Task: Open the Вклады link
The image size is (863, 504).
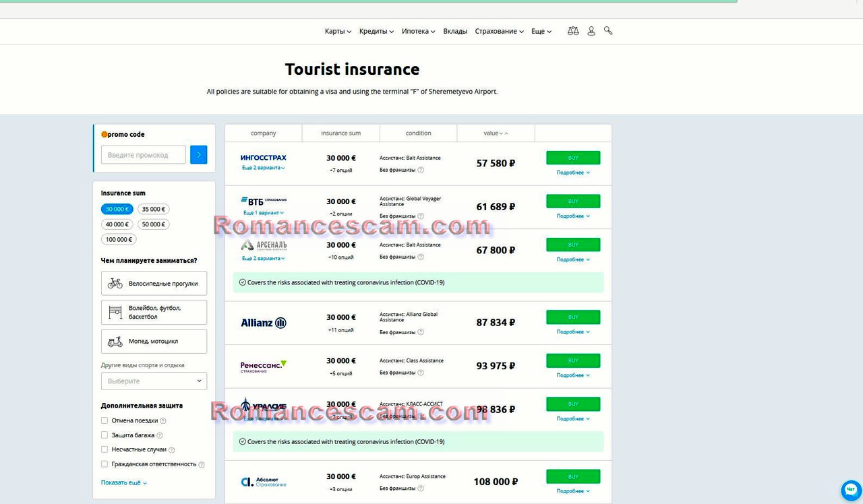Action: pyautogui.click(x=455, y=32)
